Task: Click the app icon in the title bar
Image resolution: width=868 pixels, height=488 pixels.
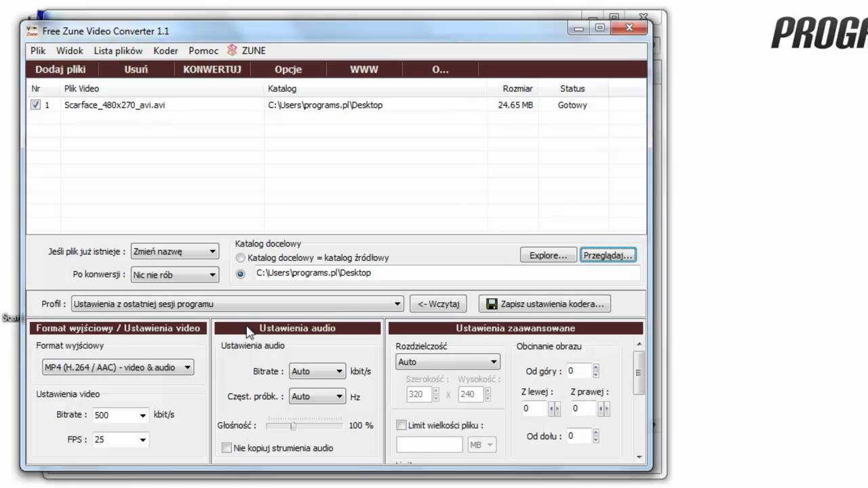Action: 32,30
